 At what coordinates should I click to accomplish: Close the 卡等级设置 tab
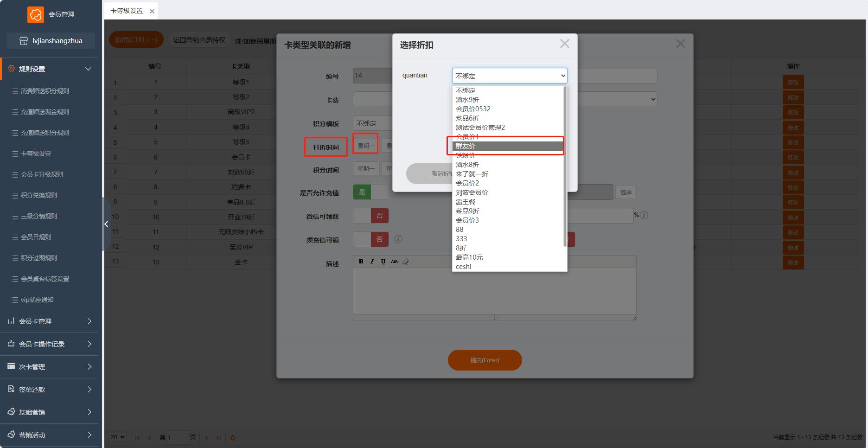point(152,11)
